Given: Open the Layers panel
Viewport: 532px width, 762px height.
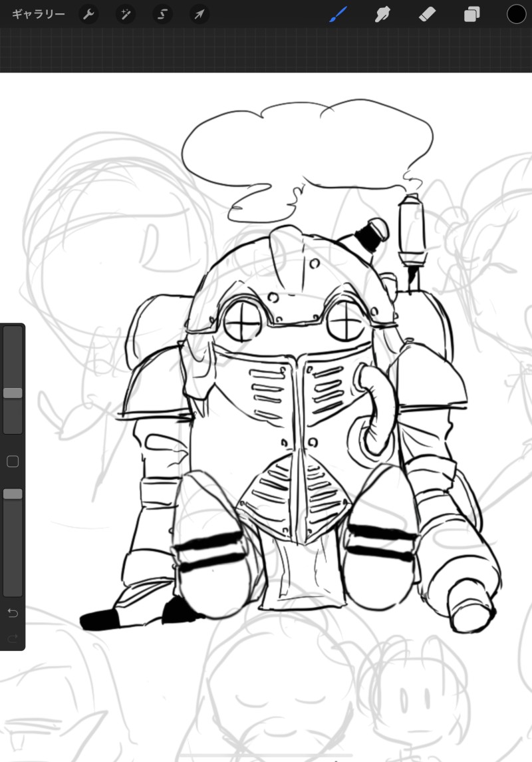Looking at the screenshot, I should click(x=471, y=14).
